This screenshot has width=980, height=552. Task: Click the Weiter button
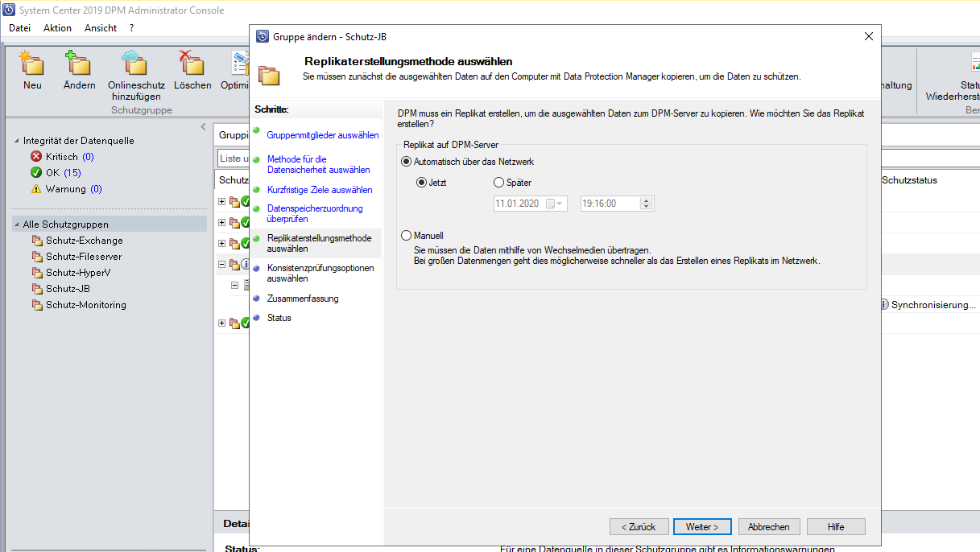click(702, 527)
